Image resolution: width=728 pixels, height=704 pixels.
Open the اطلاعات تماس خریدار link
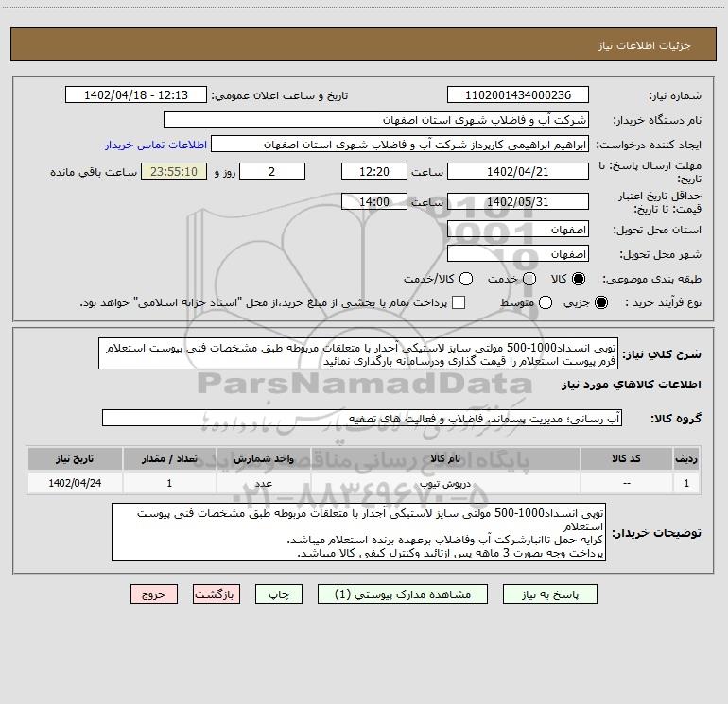156,145
